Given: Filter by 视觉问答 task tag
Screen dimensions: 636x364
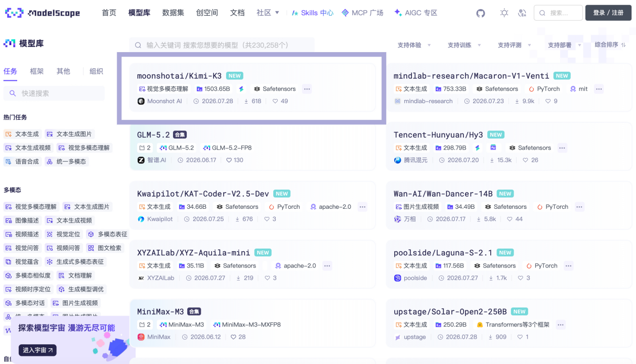Looking at the screenshot, I should (x=21, y=248).
